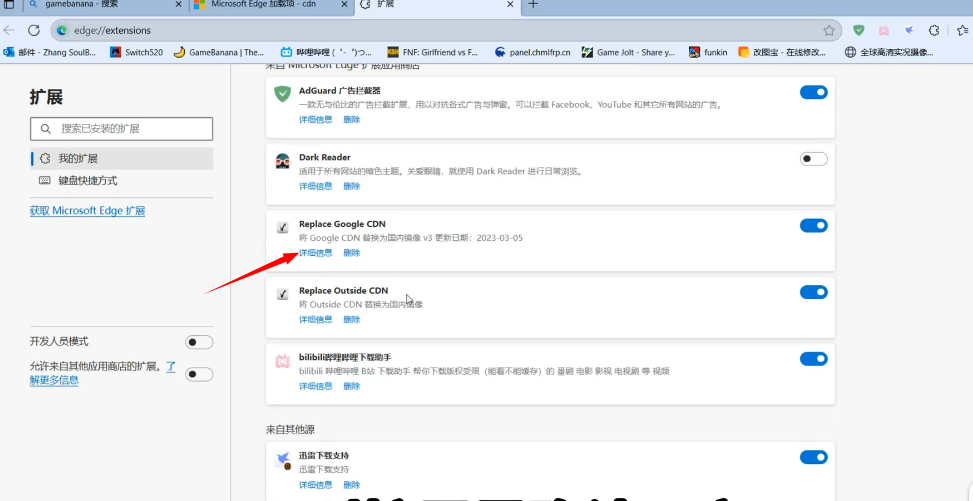Open 详细信息 for bilibili下载助手
The width and height of the screenshot is (973, 501).
[x=315, y=386]
